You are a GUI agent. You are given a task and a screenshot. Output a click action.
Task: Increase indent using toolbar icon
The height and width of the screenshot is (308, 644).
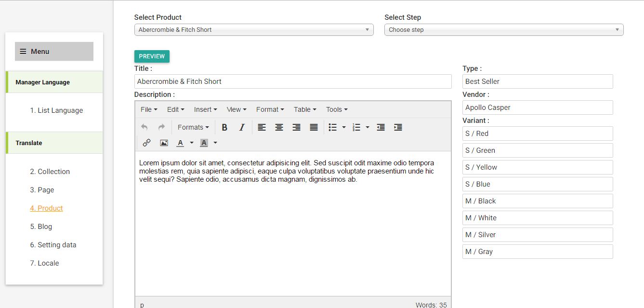(x=398, y=127)
